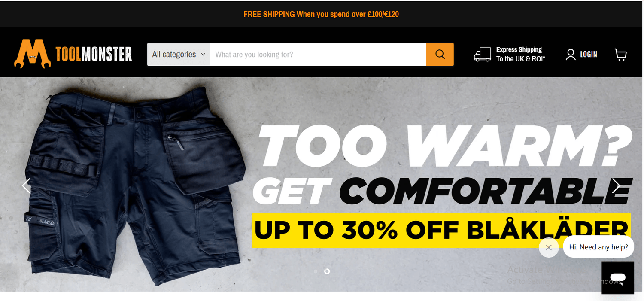Dismiss the chat greeting with the X
This screenshot has height=301, width=644.
coord(549,247)
